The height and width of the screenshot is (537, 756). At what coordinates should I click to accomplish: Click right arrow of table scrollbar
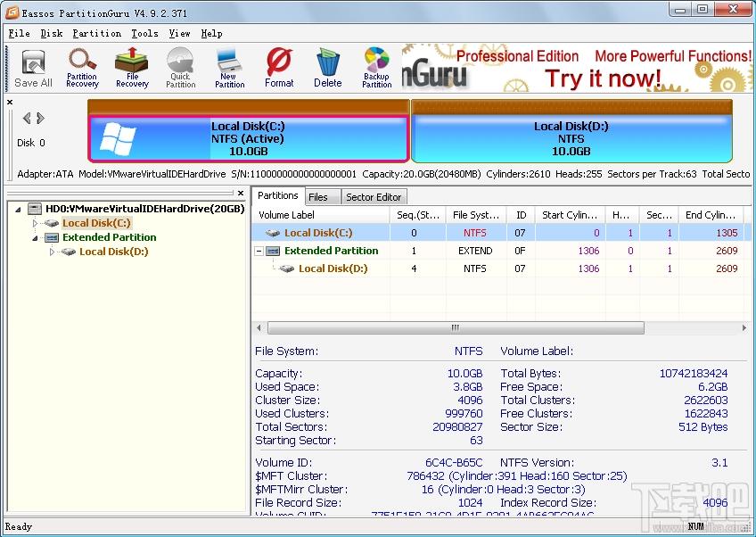(x=744, y=328)
